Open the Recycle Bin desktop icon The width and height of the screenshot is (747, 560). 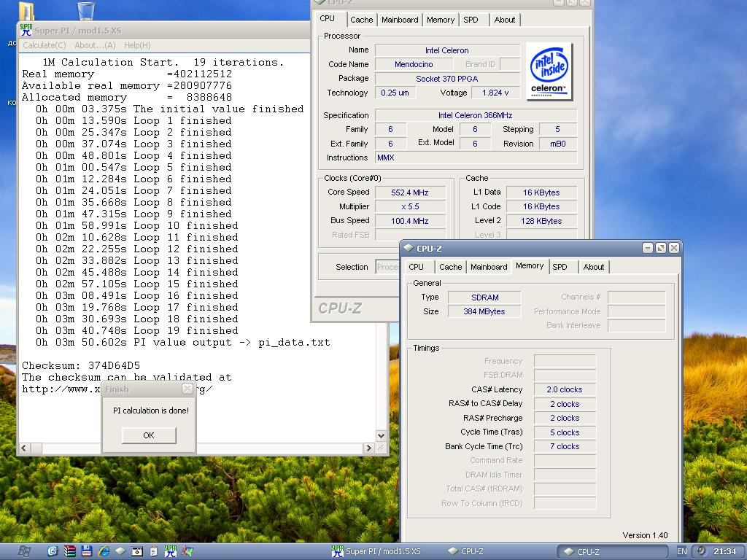tap(86, 10)
